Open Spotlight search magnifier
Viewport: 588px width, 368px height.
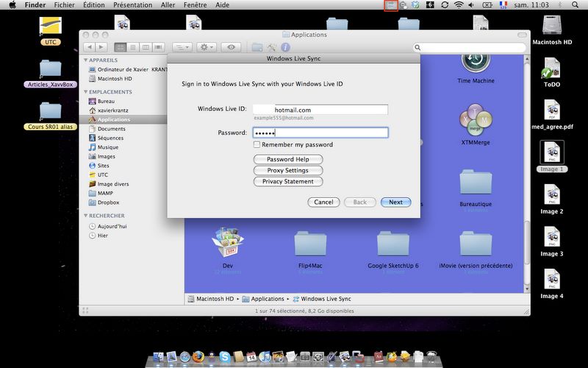pyautogui.click(x=575, y=5)
